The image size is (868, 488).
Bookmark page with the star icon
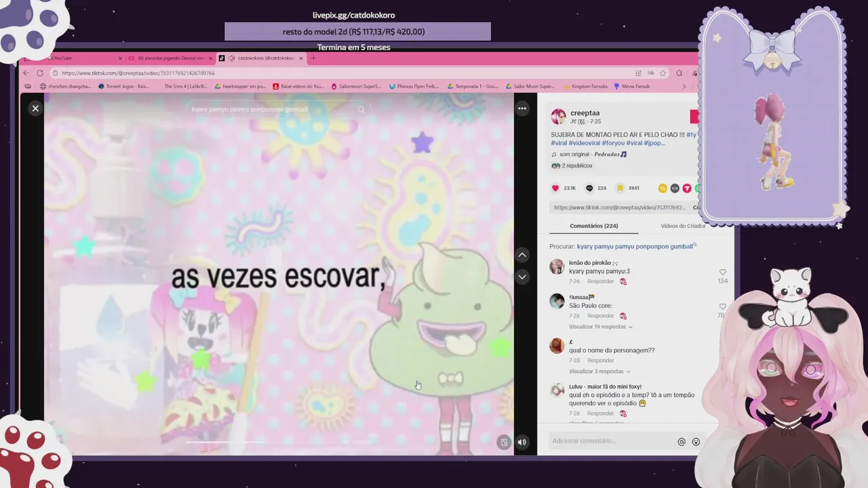(x=663, y=73)
